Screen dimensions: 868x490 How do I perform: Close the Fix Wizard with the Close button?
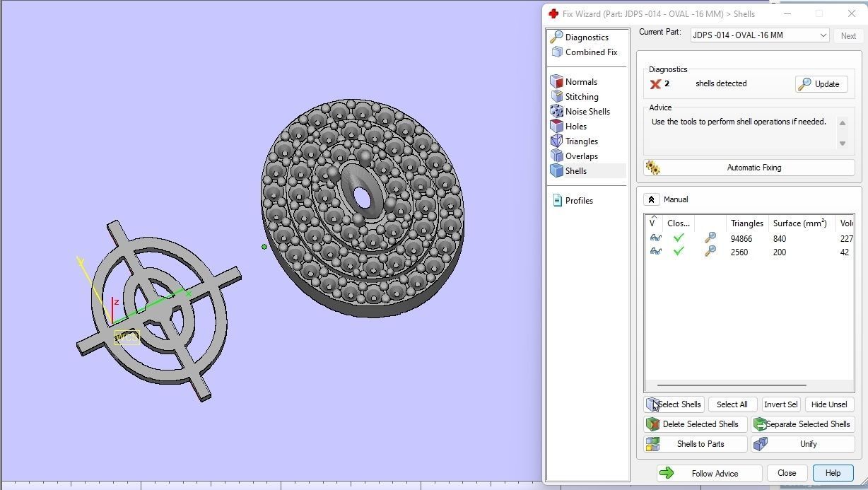(x=787, y=473)
